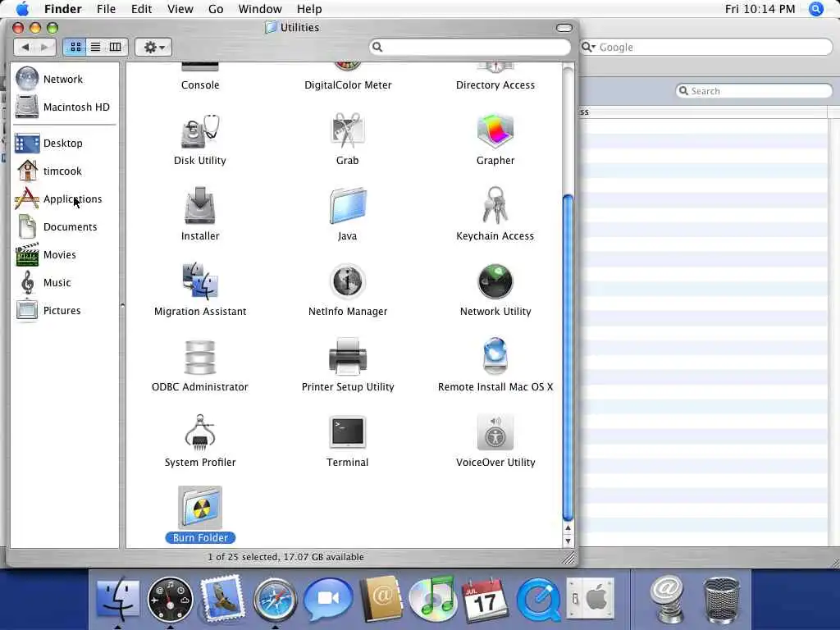Viewport: 840px width, 630px height.
Task: Select Network Utility icon
Action: point(495,281)
